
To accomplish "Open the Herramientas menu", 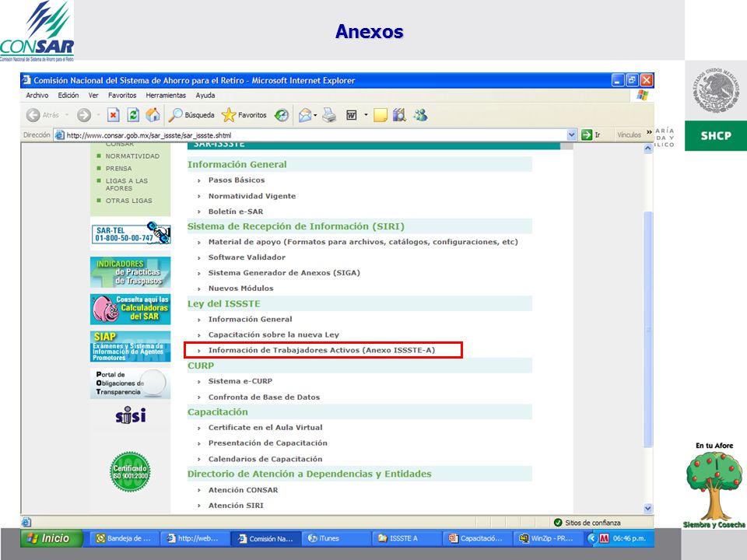I will pyautogui.click(x=166, y=95).
